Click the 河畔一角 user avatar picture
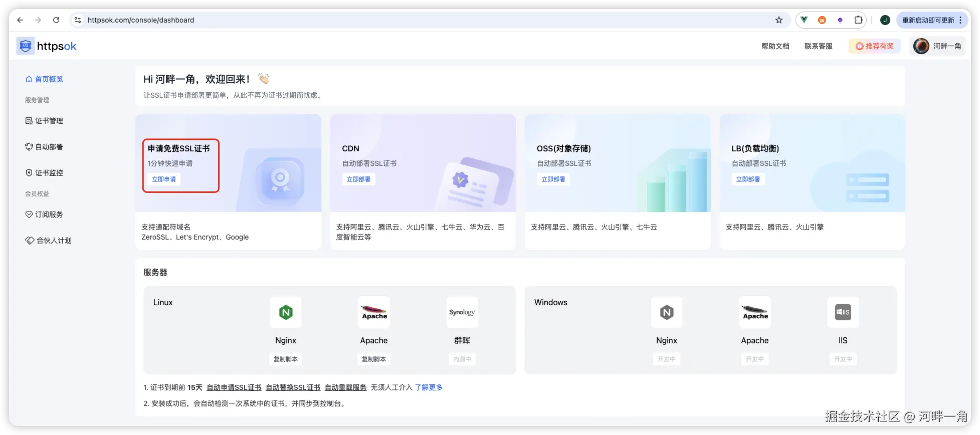The image size is (980, 435). [921, 46]
